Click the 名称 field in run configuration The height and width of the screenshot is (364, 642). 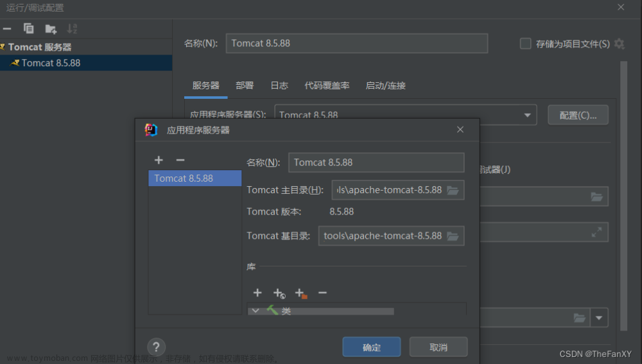(x=356, y=44)
